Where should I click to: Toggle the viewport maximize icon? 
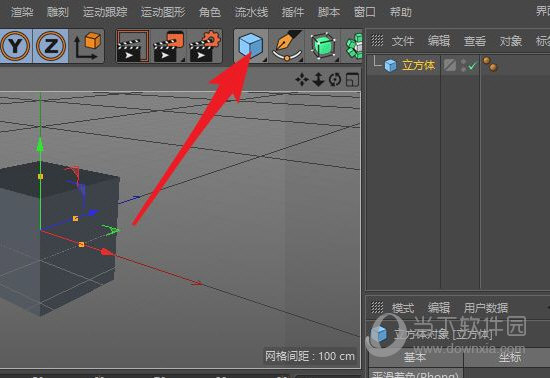pos(352,80)
